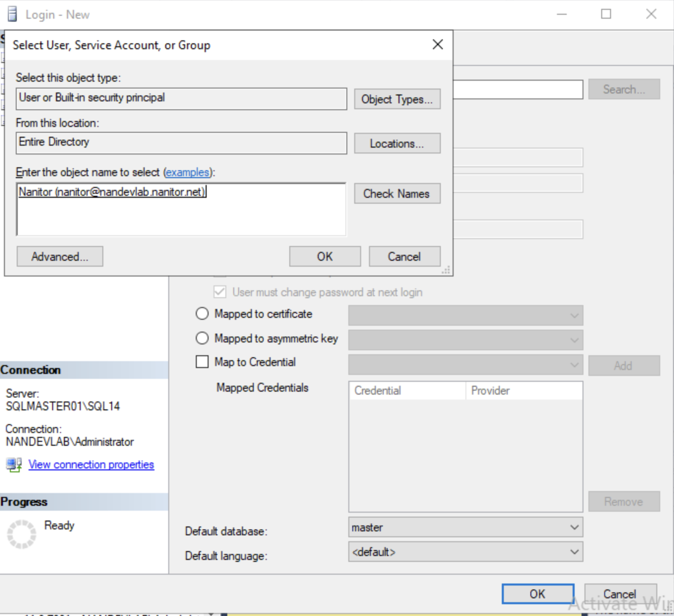Open the examples help link
The height and width of the screenshot is (616, 674).
(187, 173)
